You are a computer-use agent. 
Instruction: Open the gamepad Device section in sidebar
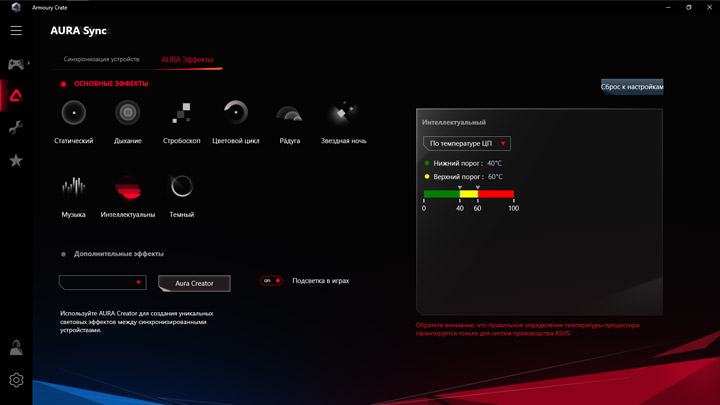16,64
